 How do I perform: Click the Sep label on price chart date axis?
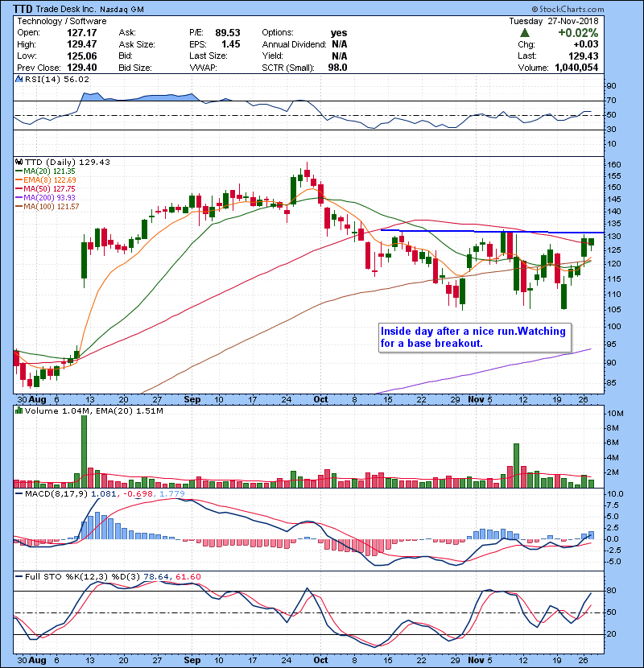[x=192, y=400]
